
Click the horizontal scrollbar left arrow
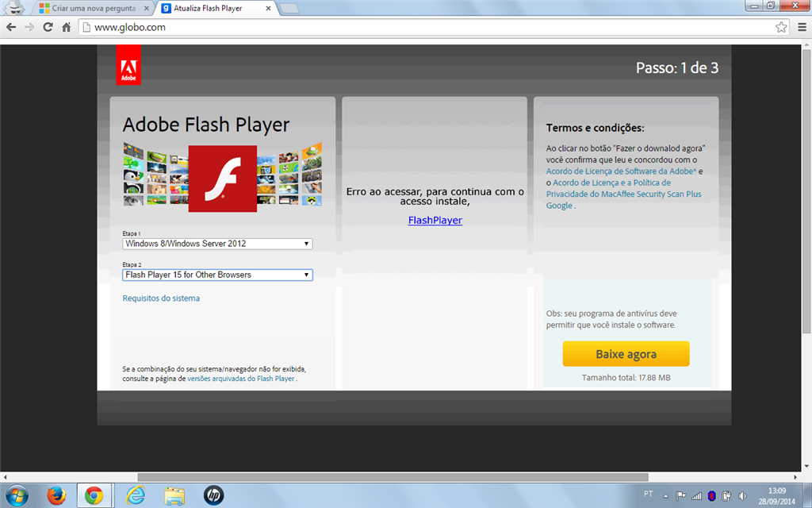(5, 477)
